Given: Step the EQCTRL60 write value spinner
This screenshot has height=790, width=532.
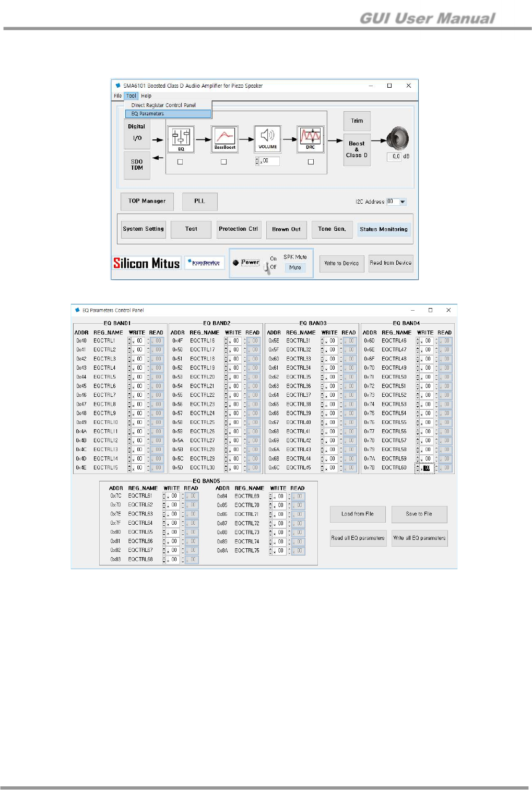Looking at the screenshot, I should [418, 468].
